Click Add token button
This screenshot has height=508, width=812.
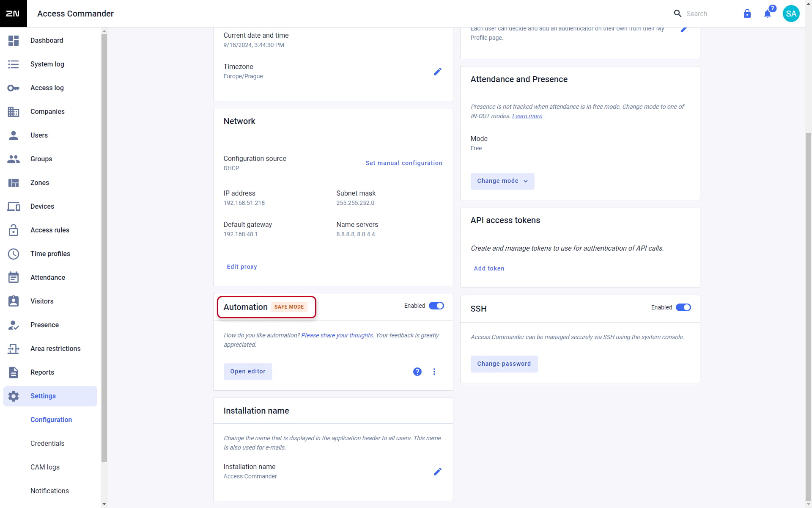[489, 268]
